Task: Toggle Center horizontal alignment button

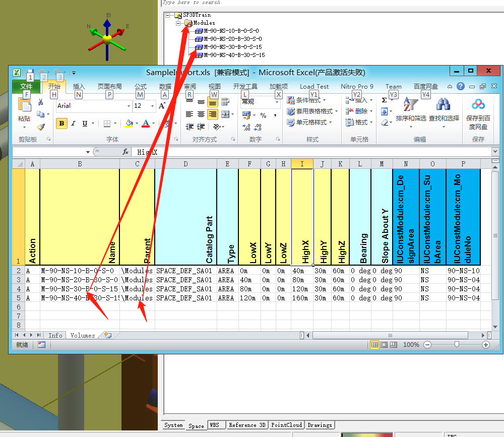Action: (x=201, y=114)
